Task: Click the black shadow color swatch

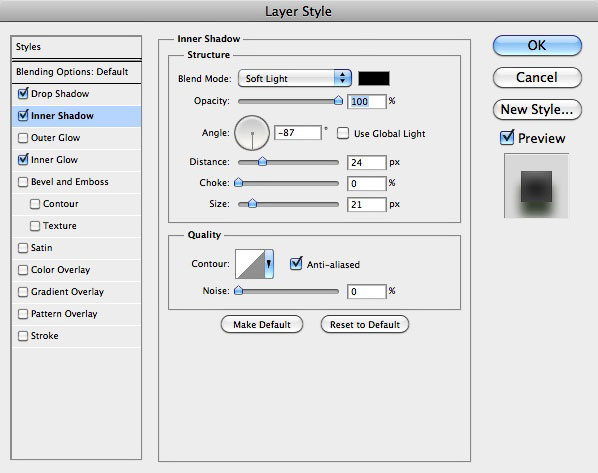Action: pyautogui.click(x=374, y=79)
